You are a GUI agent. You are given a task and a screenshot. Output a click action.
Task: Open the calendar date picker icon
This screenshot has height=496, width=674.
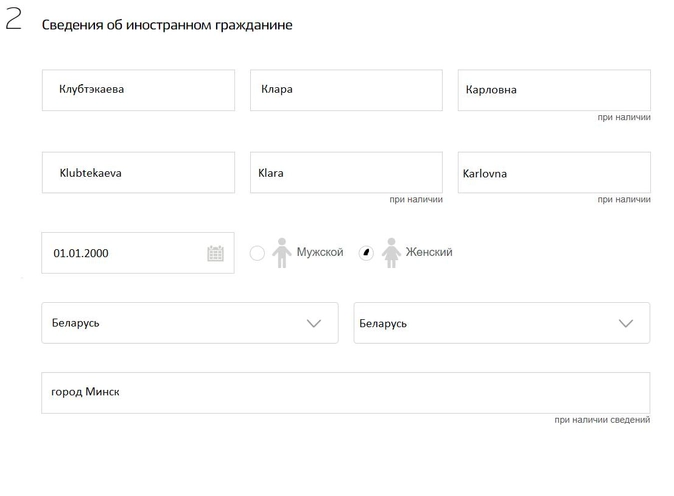click(x=215, y=253)
